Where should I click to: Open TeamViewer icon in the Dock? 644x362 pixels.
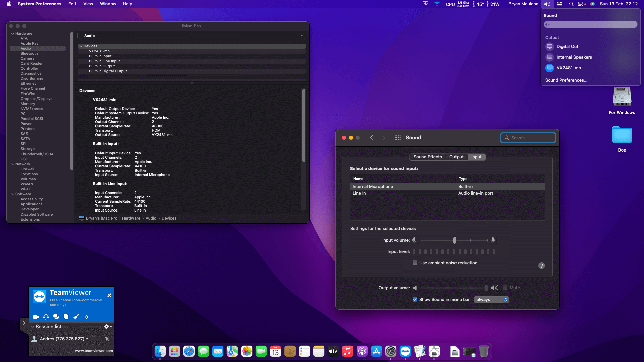coord(405,351)
